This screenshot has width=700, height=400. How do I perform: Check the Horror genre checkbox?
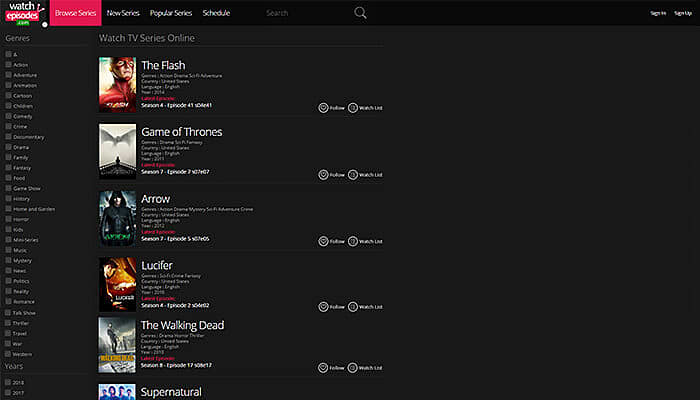click(x=8, y=219)
